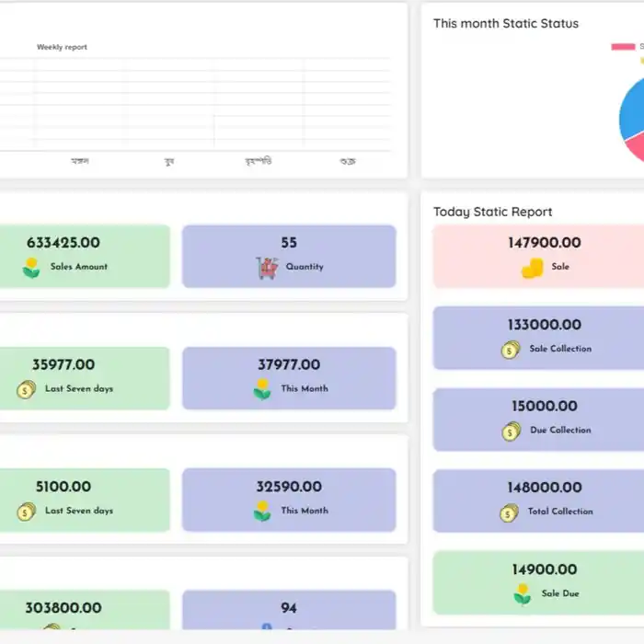
Task: Click the Weekly report chart label
Action: tap(62, 47)
